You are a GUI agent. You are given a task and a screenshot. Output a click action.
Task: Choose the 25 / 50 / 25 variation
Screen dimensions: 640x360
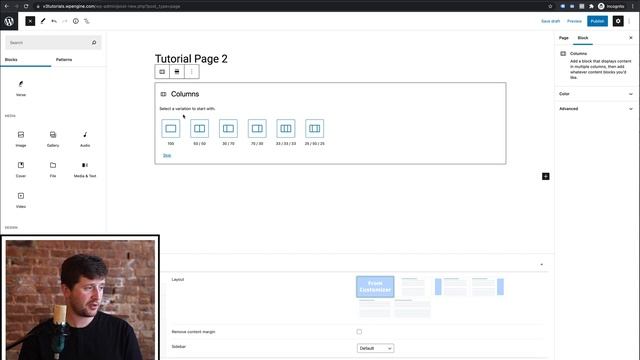315,129
